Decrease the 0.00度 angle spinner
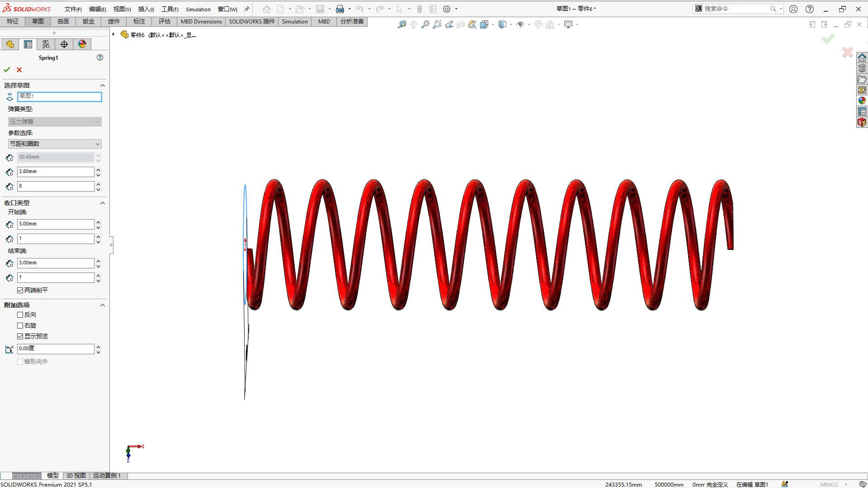This screenshot has height=488, width=868. click(x=98, y=352)
